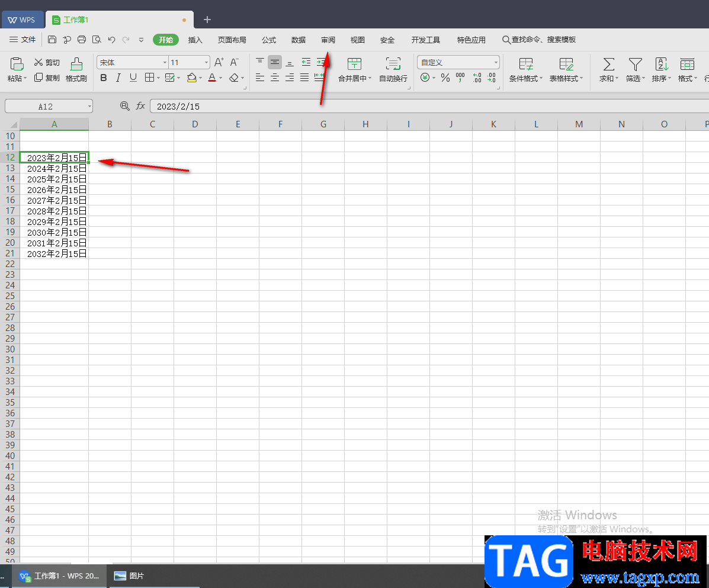Expand the font size dropdown

coord(206,62)
